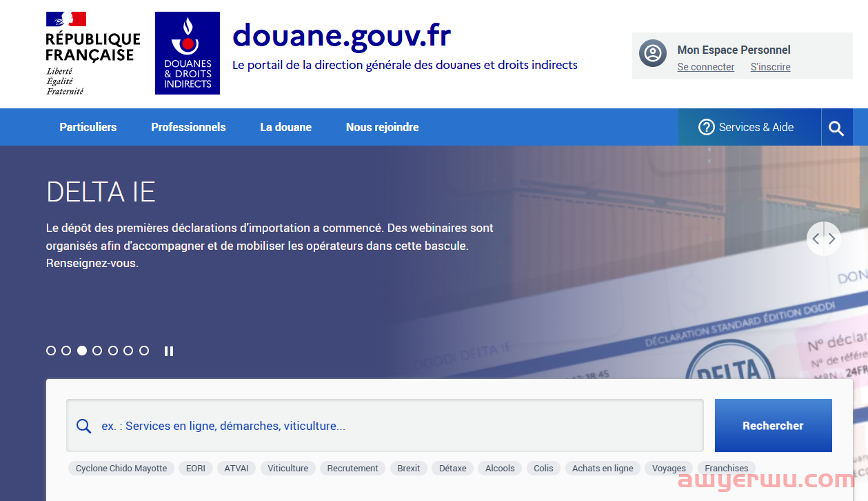Select the ATVAI tag
This screenshot has width=868, height=501.
236,468
